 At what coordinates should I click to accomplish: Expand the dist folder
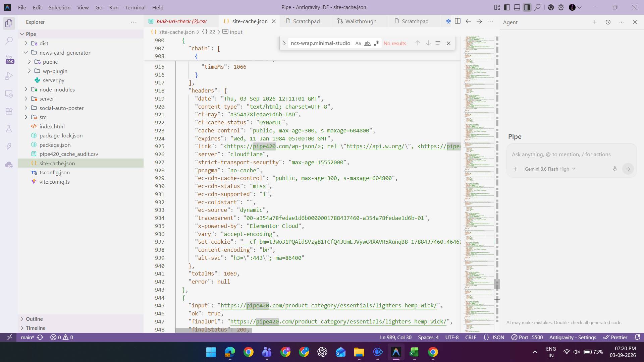coord(44,43)
